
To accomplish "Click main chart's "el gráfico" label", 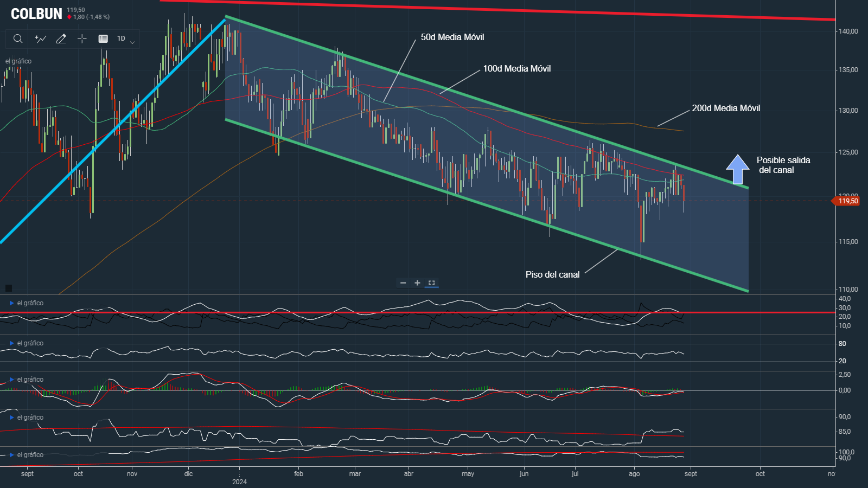I will [18, 61].
